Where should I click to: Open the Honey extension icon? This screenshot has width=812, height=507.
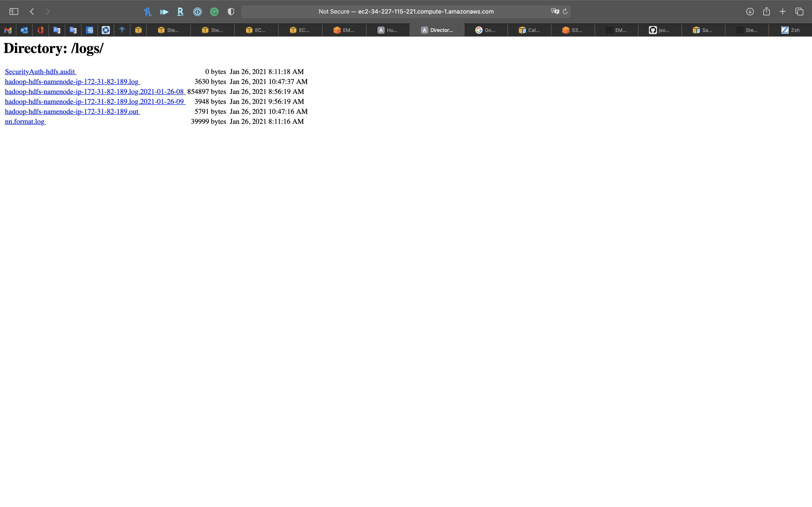[147, 12]
